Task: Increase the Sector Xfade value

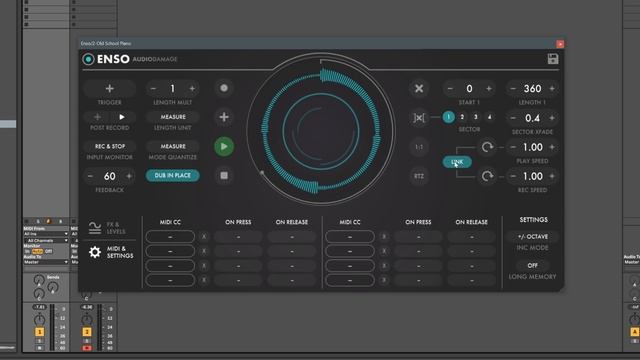Action: 552,118
